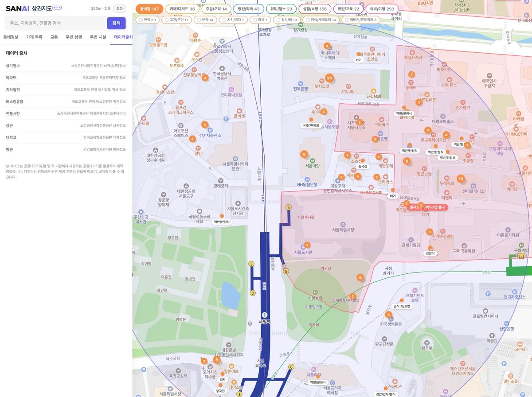Check the 한식 69 checkbox
Image resolution: width=532 pixels, height=397 pixels.
click(x=141, y=20)
